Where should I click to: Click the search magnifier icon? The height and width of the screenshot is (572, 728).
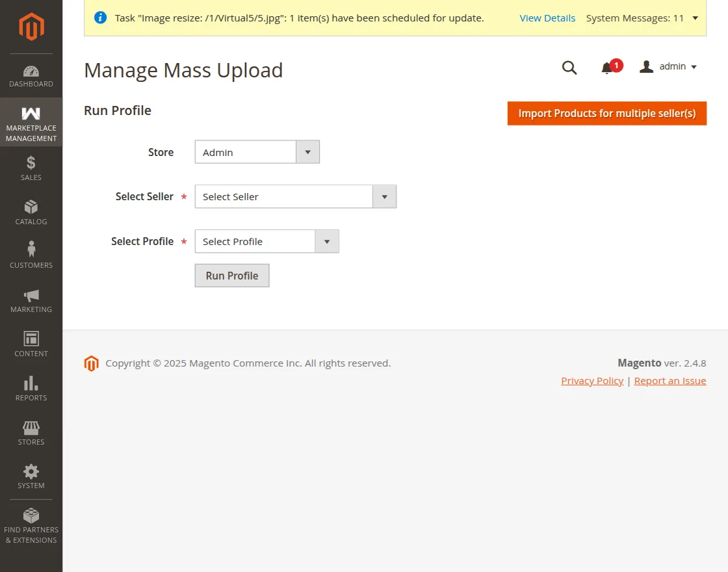pos(569,68)
